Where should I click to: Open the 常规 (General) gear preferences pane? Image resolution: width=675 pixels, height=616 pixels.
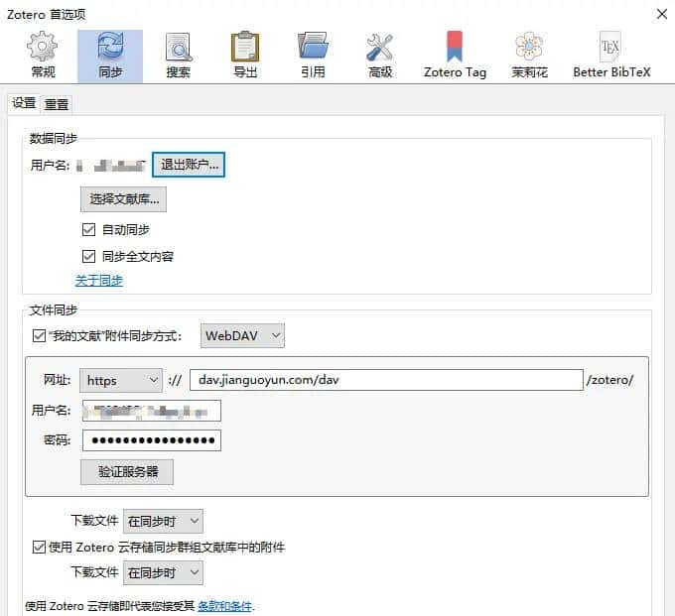(43, 56)
